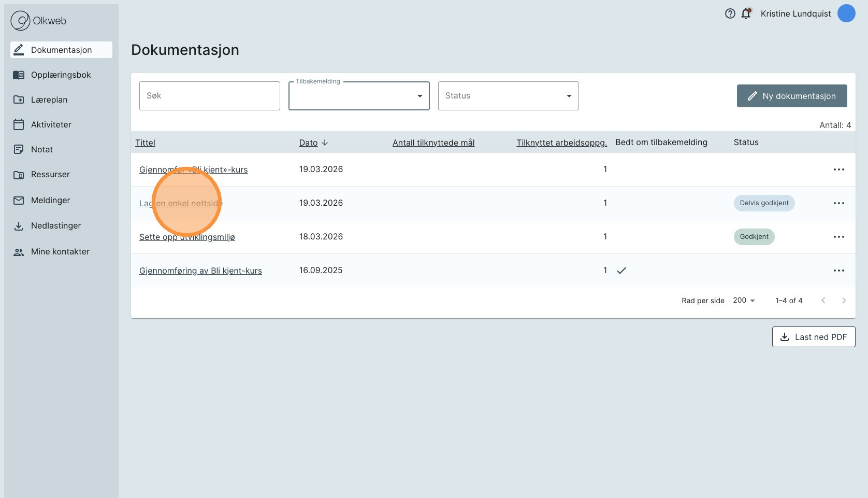Change rows per page from 200
The height and width of the screenshot is (498, 868).
744,301
